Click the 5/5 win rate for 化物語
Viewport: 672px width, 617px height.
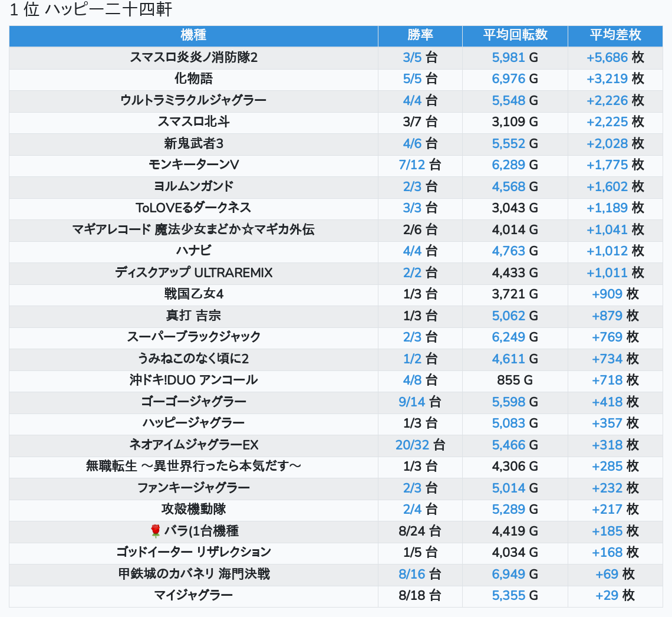pyautogui.click(x=413, y=79)
